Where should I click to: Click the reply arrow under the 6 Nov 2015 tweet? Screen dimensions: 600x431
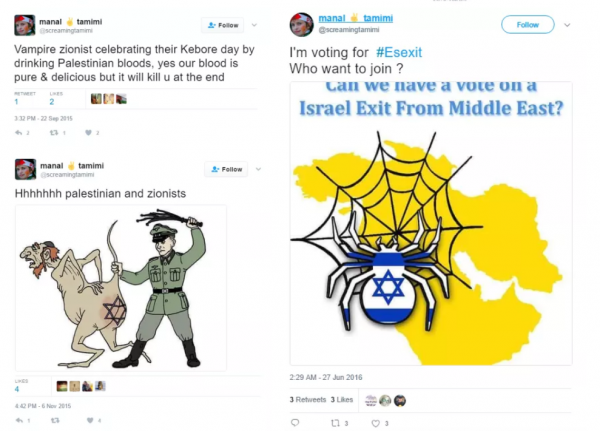tap(19, 420)
